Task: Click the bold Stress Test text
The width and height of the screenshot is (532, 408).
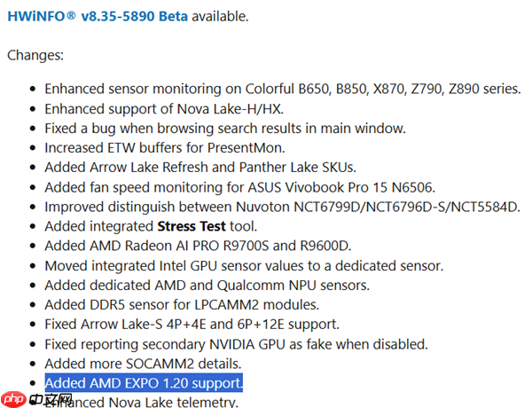Action: click(192, 225)
